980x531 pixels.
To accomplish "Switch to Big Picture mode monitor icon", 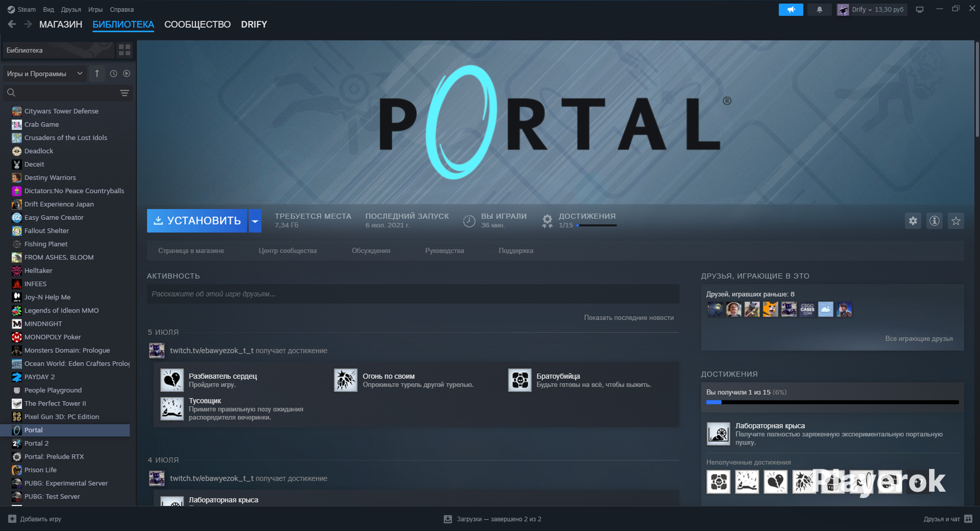I will (x=920, y=10).
